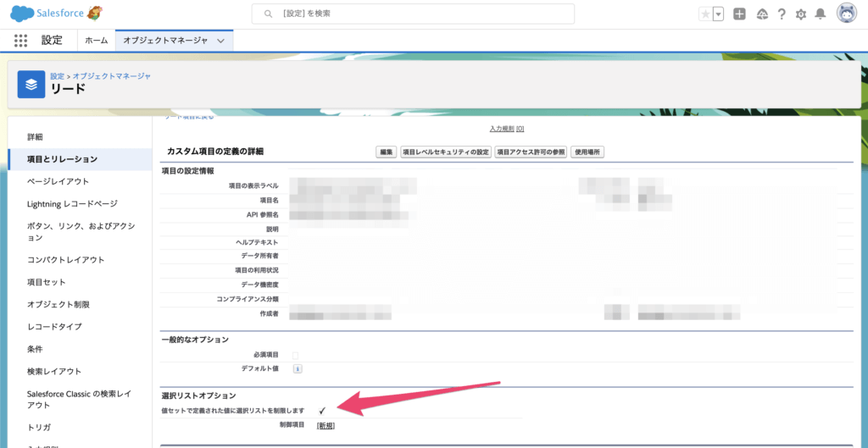Click the 新規 link for 制御項目
This screenshot has width=868, height=448.
click(x=325, y=425)
